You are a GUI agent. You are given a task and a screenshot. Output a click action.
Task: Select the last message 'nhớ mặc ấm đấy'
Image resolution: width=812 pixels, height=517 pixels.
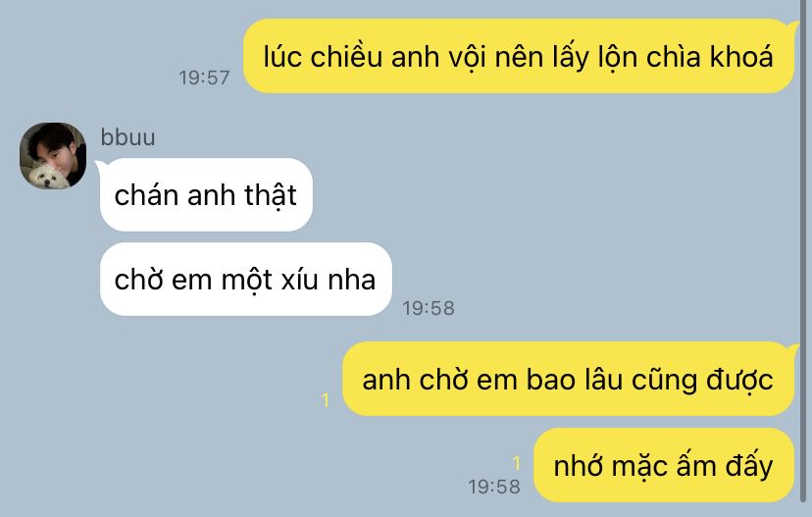coord(663,465)
